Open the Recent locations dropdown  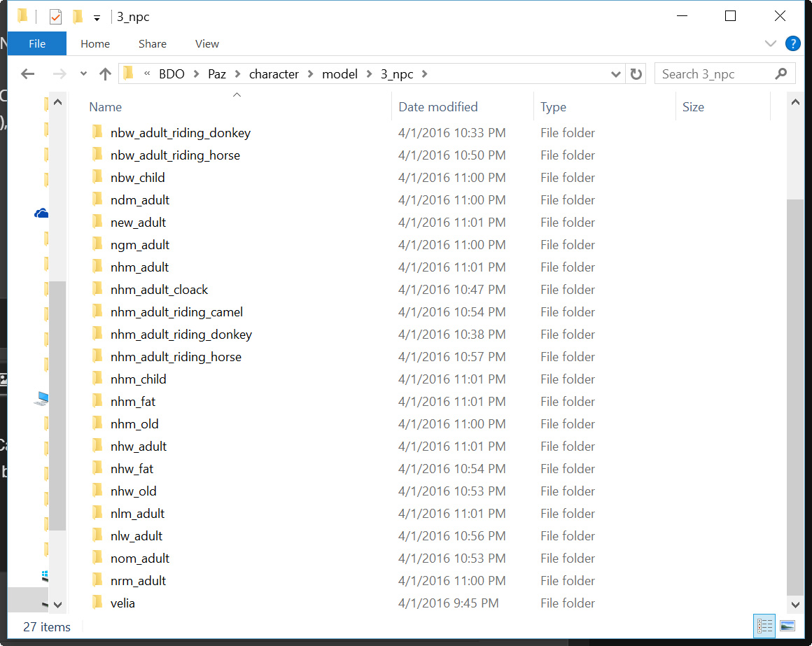pyautogui.click(x=83, y=74)
